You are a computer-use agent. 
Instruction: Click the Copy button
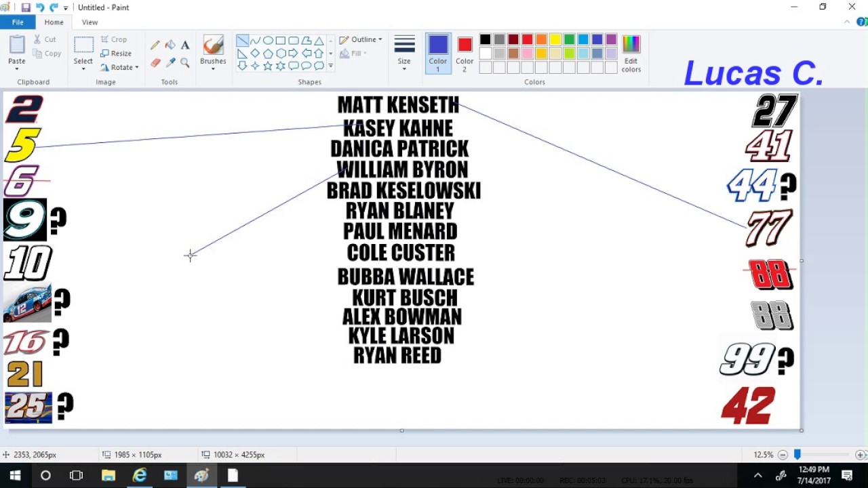click(x=47, y=54)
